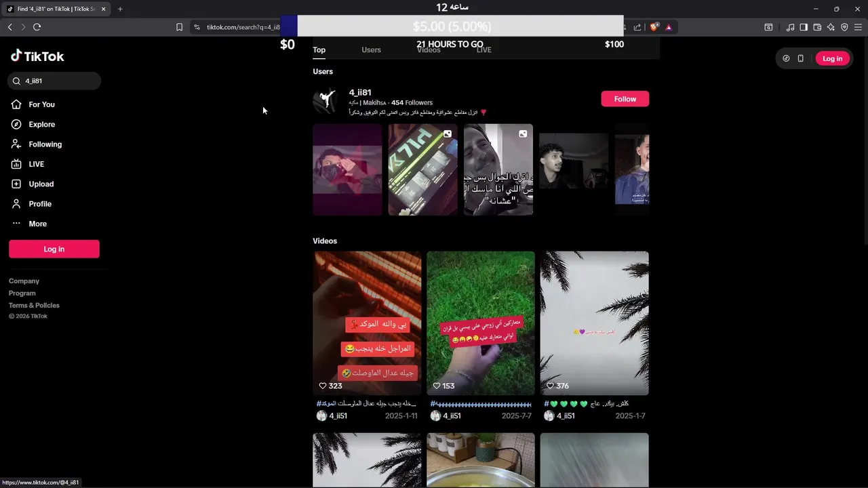Bookmark this page with the bookmark icon
This screenshot has height=488, width=868.
(x=179, y=27)
